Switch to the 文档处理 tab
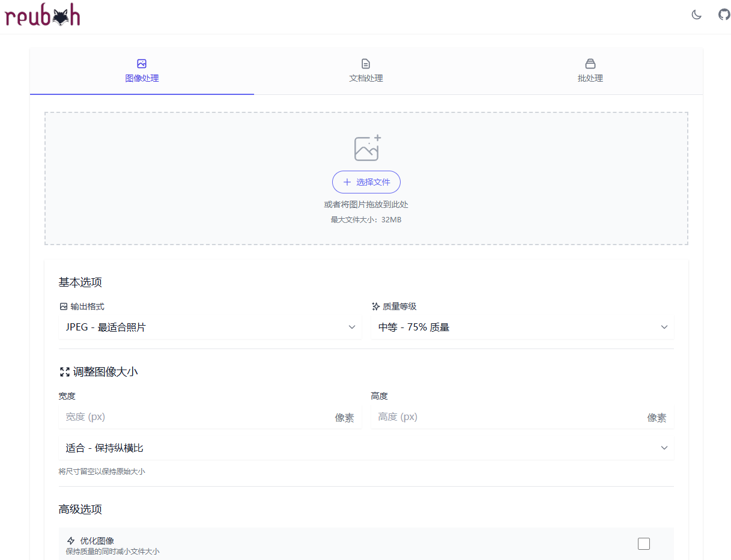Image resolution: width=731 pixels, height=560 pixels. (x=366, y=71)
